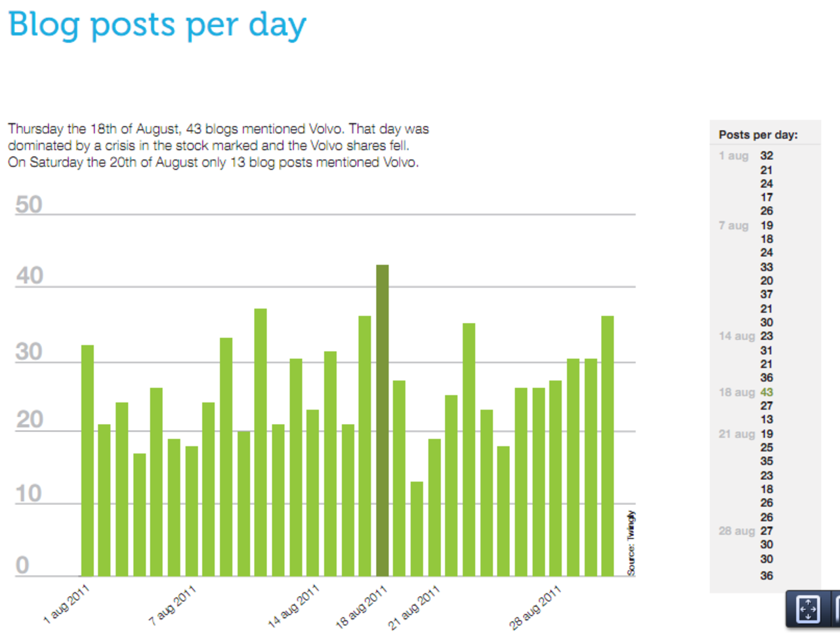Click the shortest bar showing 13 posts
The image size is (840, 638).
[x=417, y=528]
